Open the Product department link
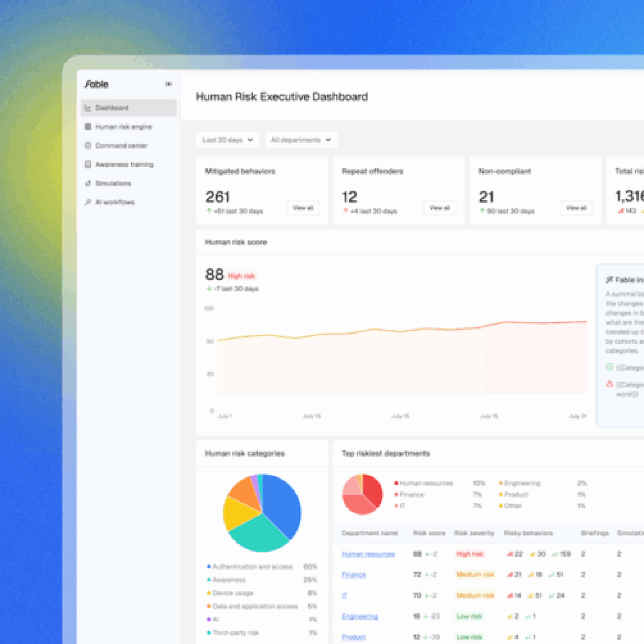Image resolution: width=644 pixels, height=644 pixels. click(x=354, y=637)
